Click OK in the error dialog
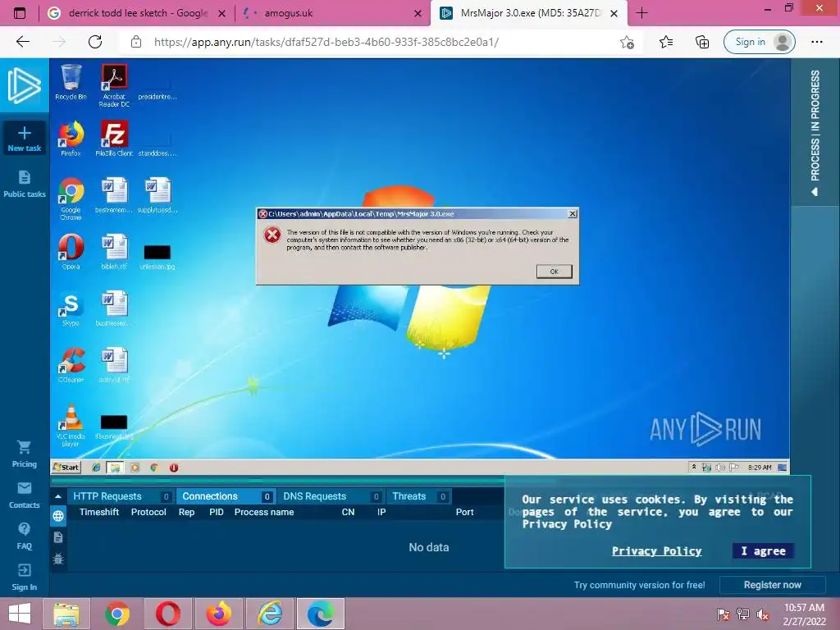The image size is (840, 630). (555, 272)
